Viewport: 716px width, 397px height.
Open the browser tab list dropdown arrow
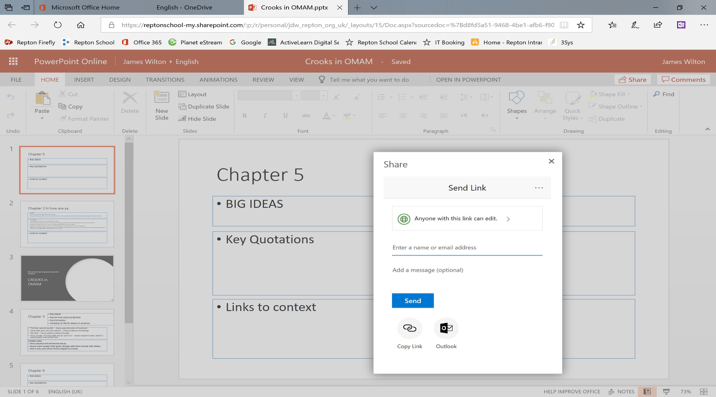click(x=374, y=7)
